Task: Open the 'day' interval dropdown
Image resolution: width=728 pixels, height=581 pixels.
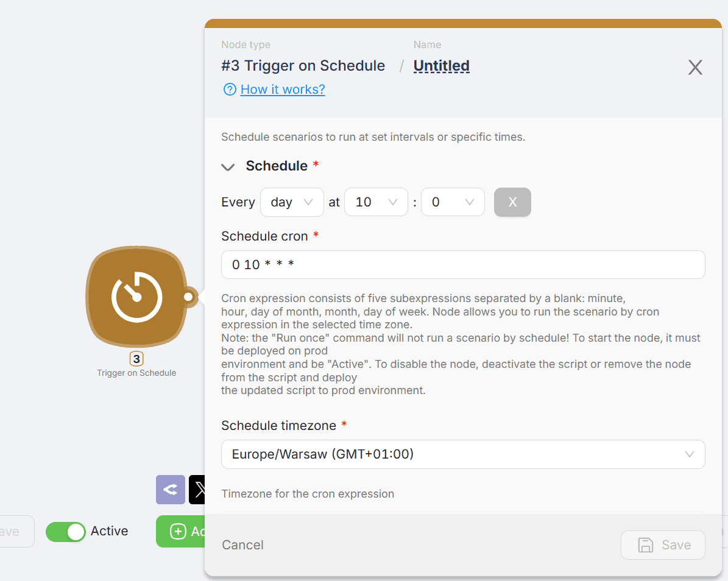Action: [292, 202]
